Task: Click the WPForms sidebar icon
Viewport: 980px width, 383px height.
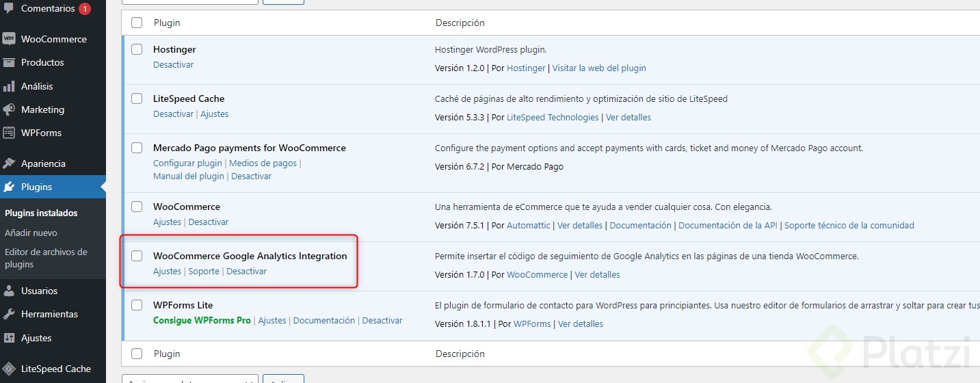Action: pos(9,133)
